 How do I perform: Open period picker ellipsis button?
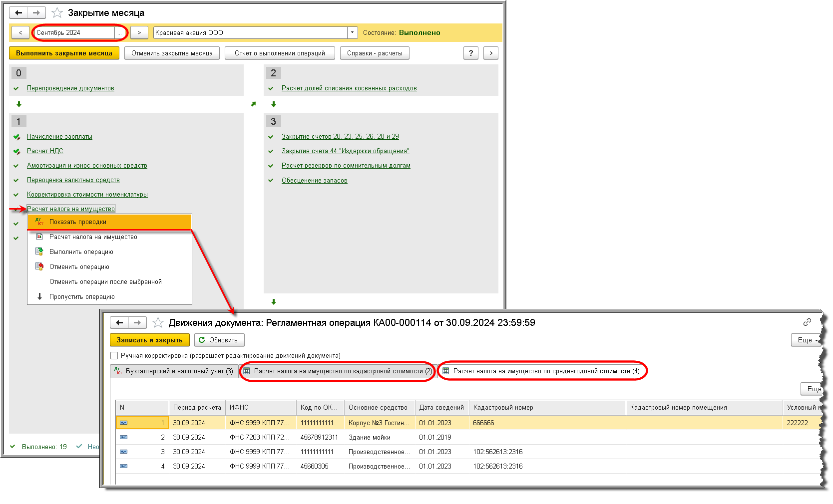pyautogui.click(x=119, y=33)
